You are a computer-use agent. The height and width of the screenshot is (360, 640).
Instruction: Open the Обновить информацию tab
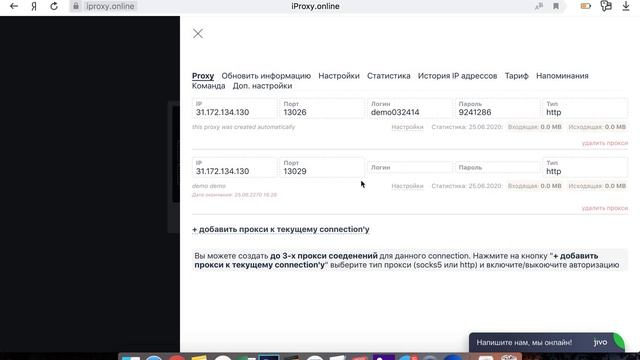266,76
